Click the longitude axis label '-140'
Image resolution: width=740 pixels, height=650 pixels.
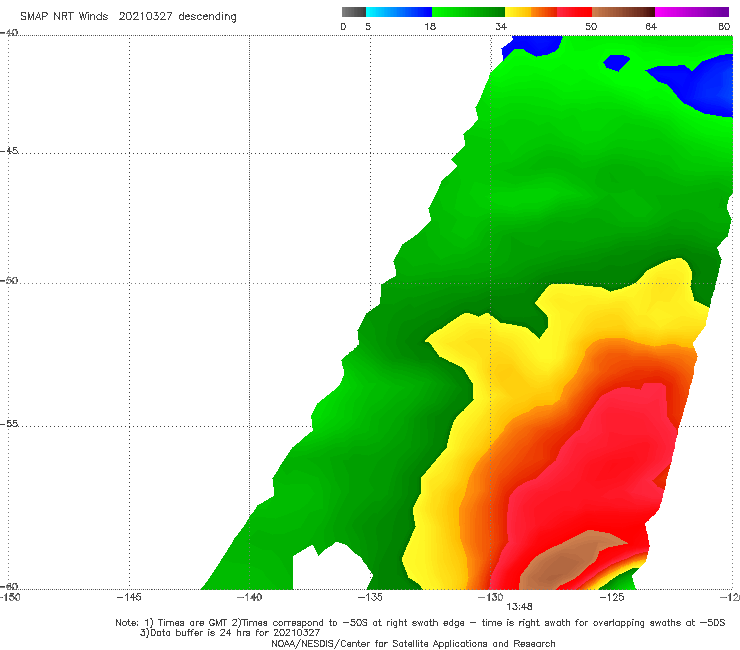249,597
